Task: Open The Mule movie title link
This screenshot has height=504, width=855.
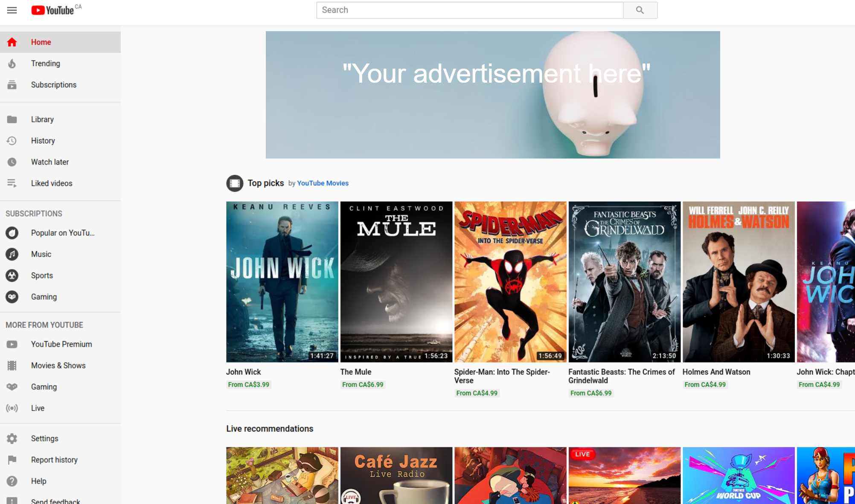Action: click(356, 372)
